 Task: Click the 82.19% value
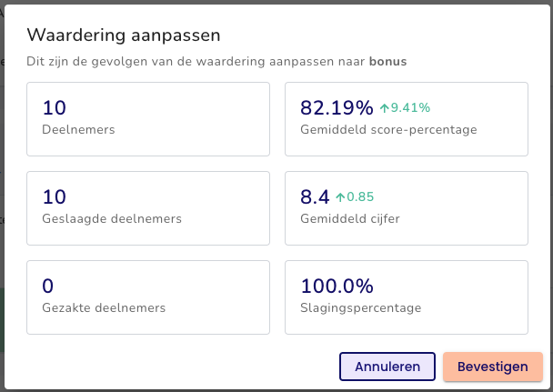tap(337, 108)
